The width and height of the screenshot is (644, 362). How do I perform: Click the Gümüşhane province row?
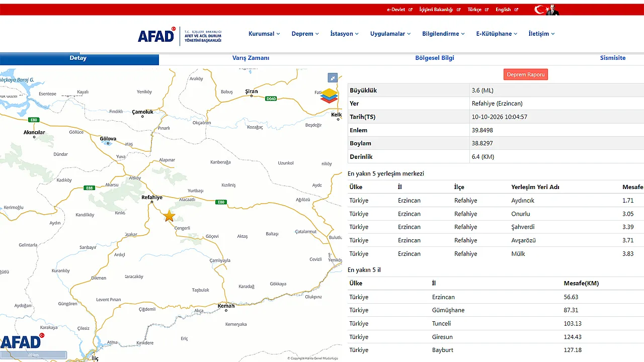496,310
